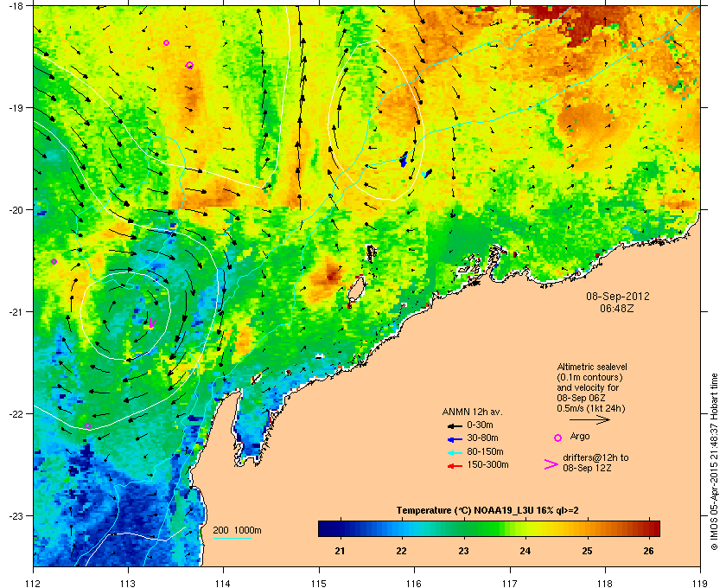Click the '200 1000m' isobath label
This screenshot has width=726, height=588.
(237, 531)
